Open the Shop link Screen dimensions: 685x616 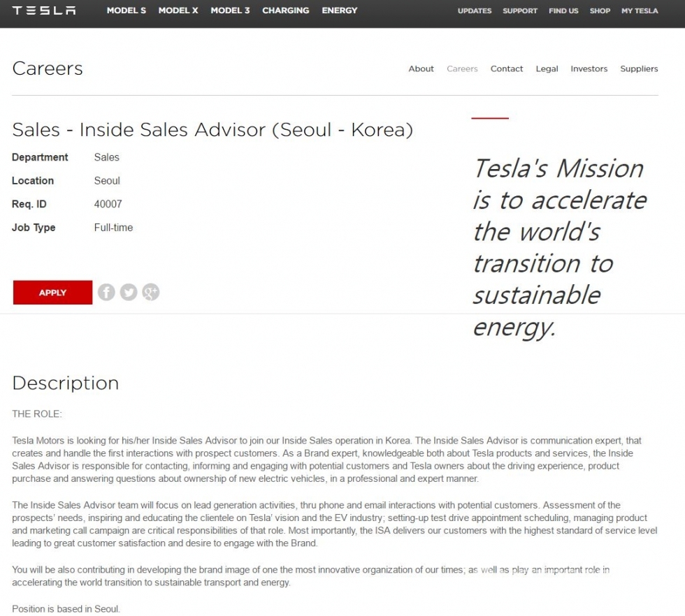click(600, 11)
